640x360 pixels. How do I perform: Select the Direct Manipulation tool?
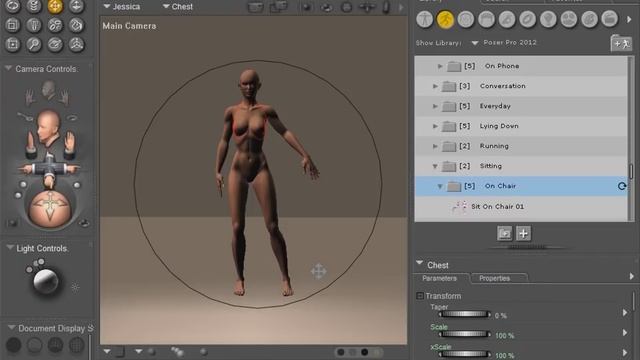[76, 44]
